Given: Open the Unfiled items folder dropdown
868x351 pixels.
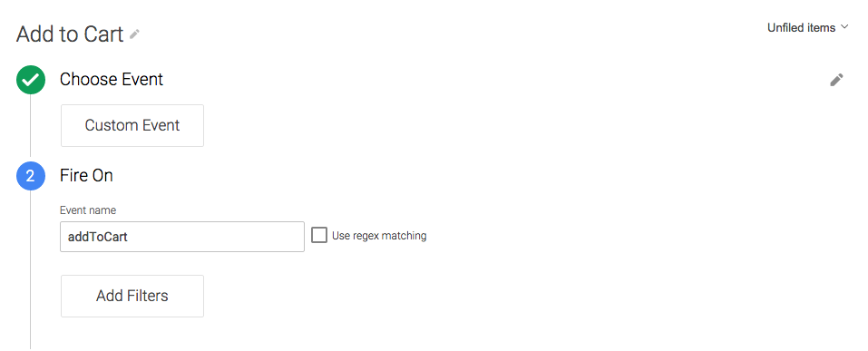Looking at the screenshot, I should coord(807,28).
